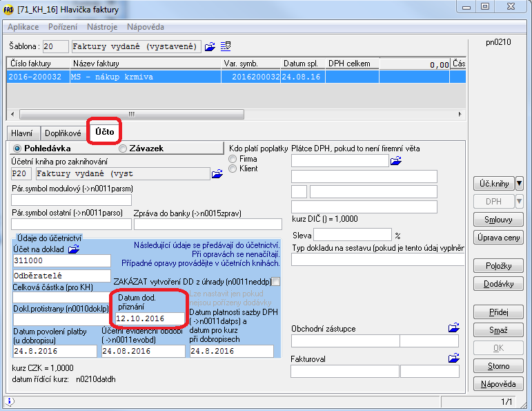The height and width of the screenshot is (411, 532).
Task: Select invoice row 2016-200032
Action: click(x=236, y=77)
